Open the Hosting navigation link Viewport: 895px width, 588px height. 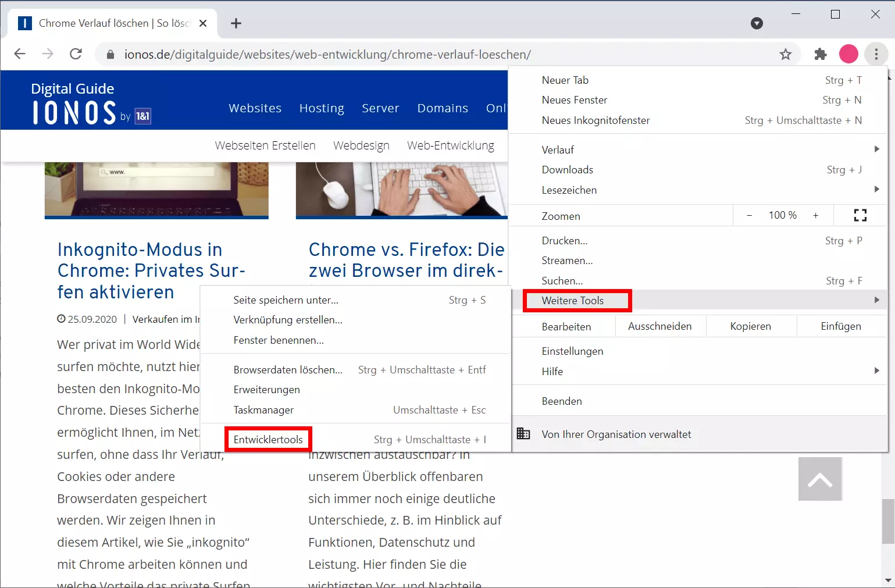click(x=322, y=108)
